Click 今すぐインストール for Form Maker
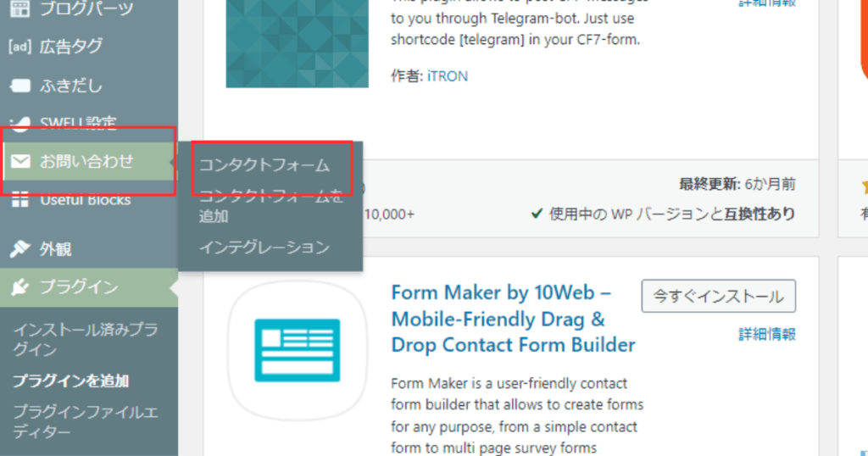 (719, 296)
